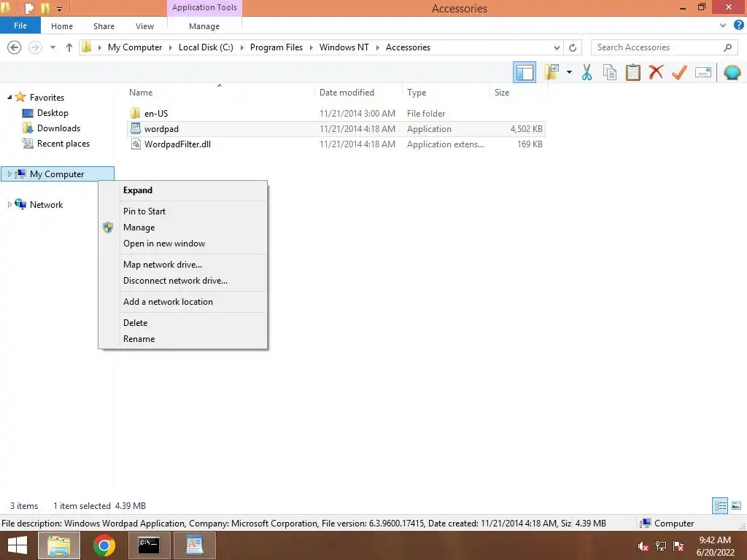
Task: Click the Forward navigation arrow
Action: coord(35,47)
